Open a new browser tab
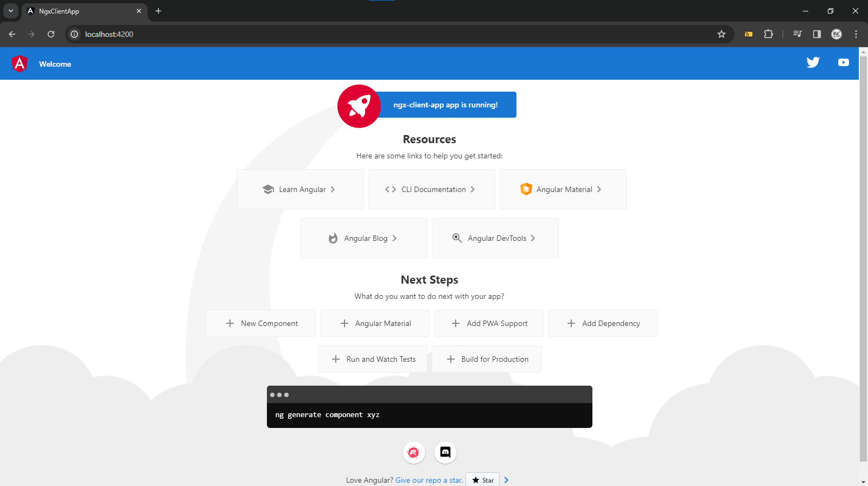The width and height of the screenshot is (868, 486). point(158,11)
